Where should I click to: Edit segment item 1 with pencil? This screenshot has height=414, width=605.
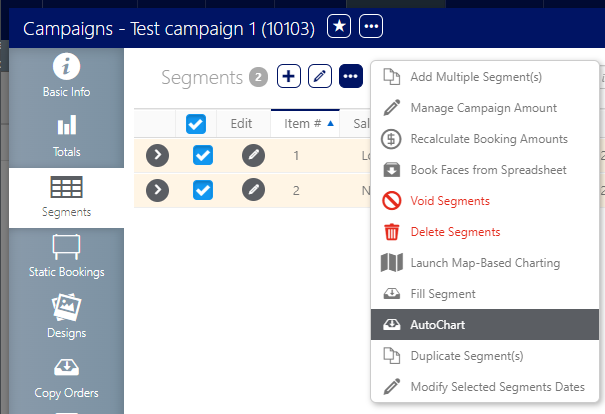(254, 156)
